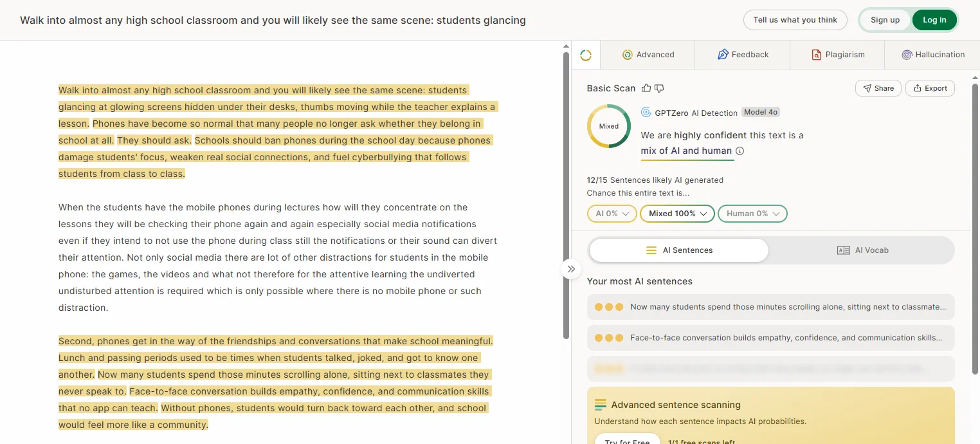980x444 pixels.
Task: Click the Advanced tab scan icon
Action: point(628,55)
